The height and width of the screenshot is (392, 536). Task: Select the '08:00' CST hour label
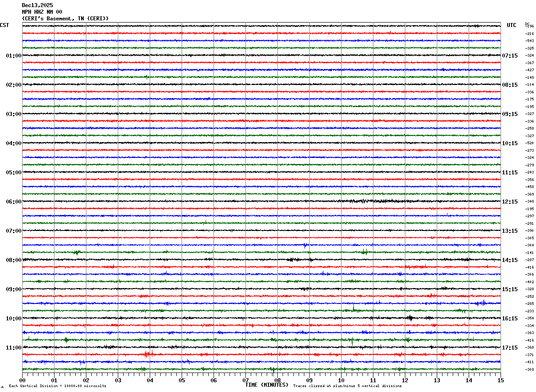[14, 260]
